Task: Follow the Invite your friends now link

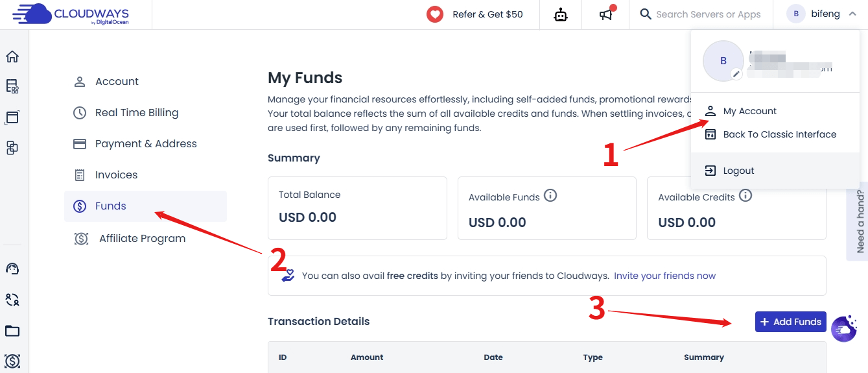Action: (664, 276)
